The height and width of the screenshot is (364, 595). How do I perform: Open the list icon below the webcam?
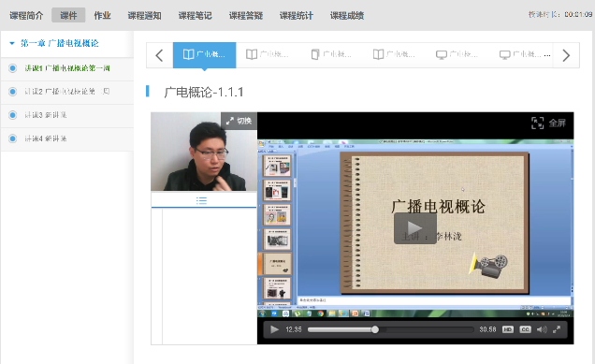(x=201, y=201)
